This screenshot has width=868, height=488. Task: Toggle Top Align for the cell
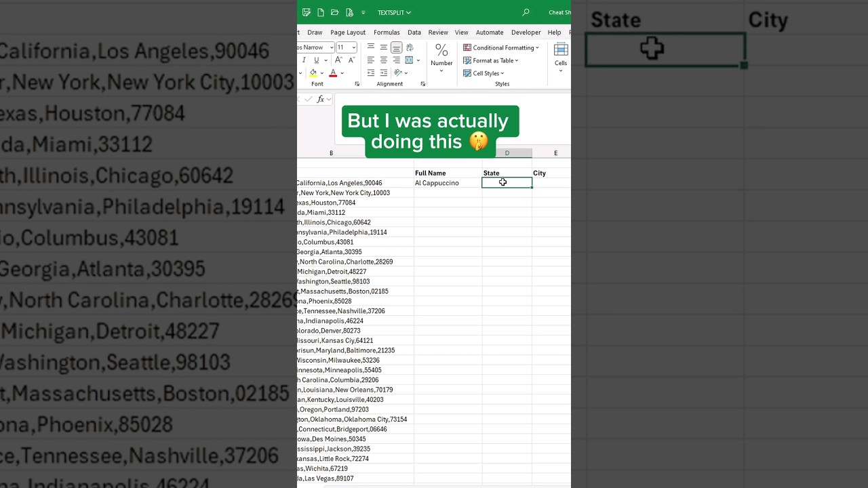(x=370, y=47)
